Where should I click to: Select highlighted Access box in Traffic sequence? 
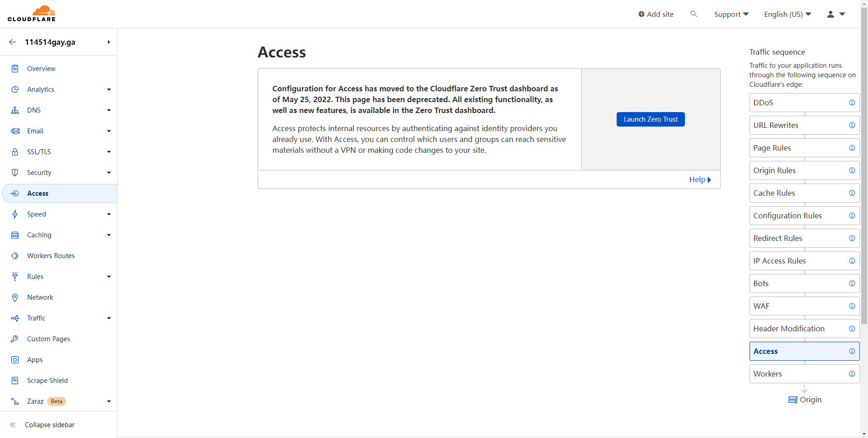804,351
